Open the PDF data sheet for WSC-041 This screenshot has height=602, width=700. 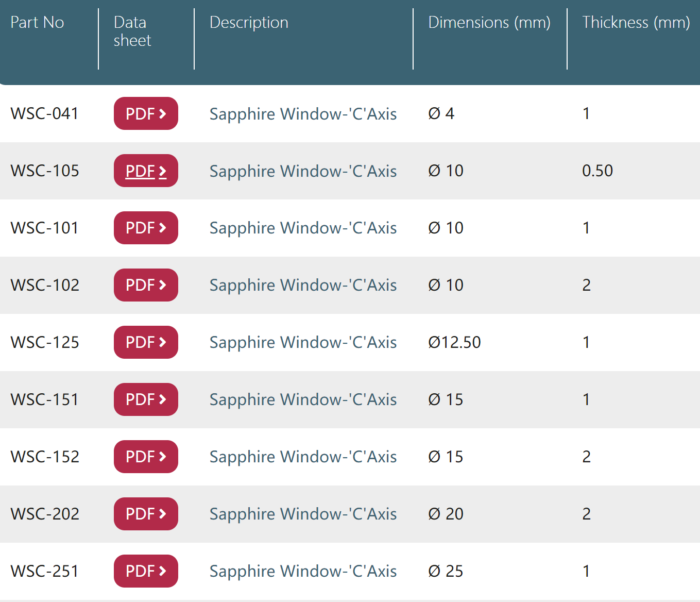pyautogui.click(x=146, y=113)
